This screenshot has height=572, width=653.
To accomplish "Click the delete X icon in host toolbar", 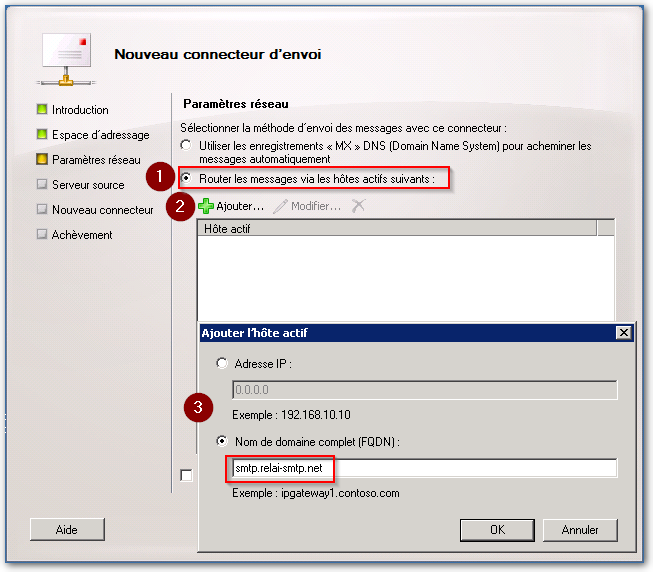I will pos(358,205).
